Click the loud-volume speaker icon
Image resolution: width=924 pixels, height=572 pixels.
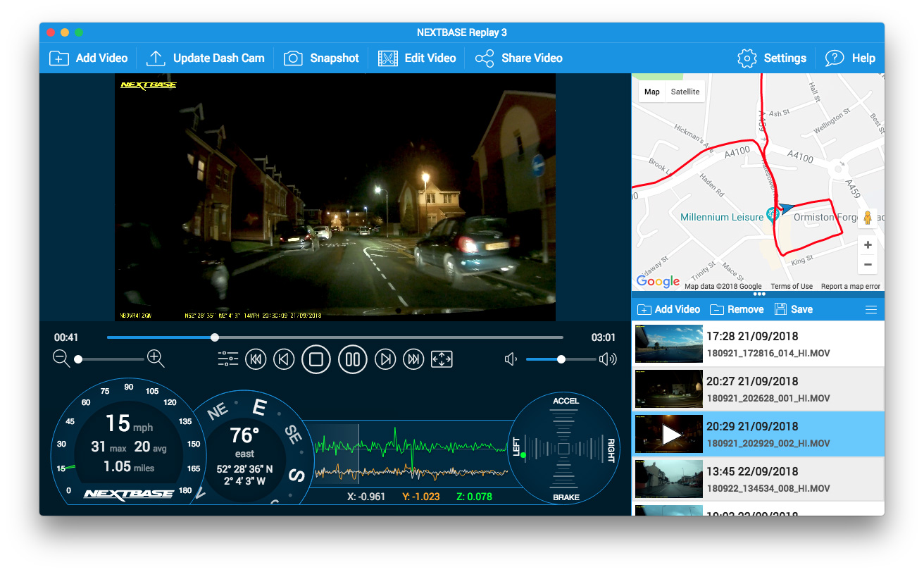608,359
